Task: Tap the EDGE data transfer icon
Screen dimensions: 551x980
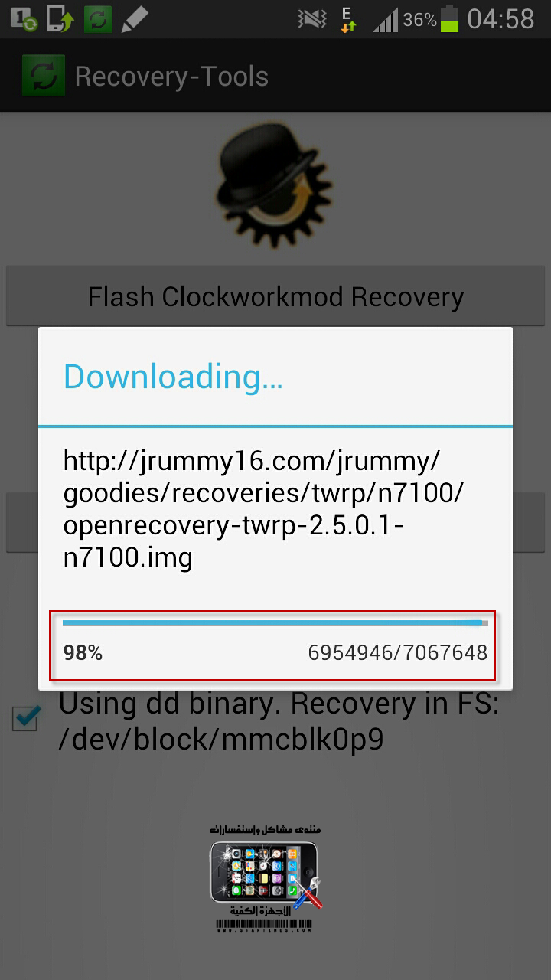Action: tap(348, 19)
